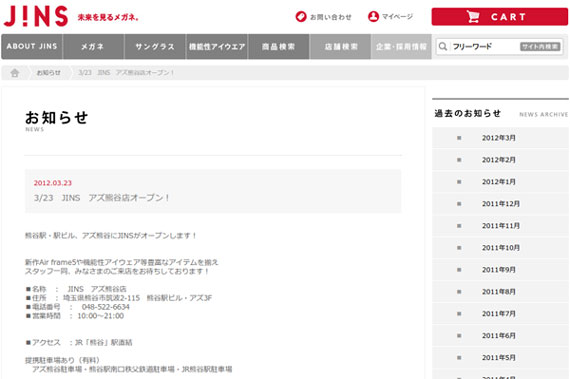
Task: Open the 2011年7月 archive
Action: [499, 314]
